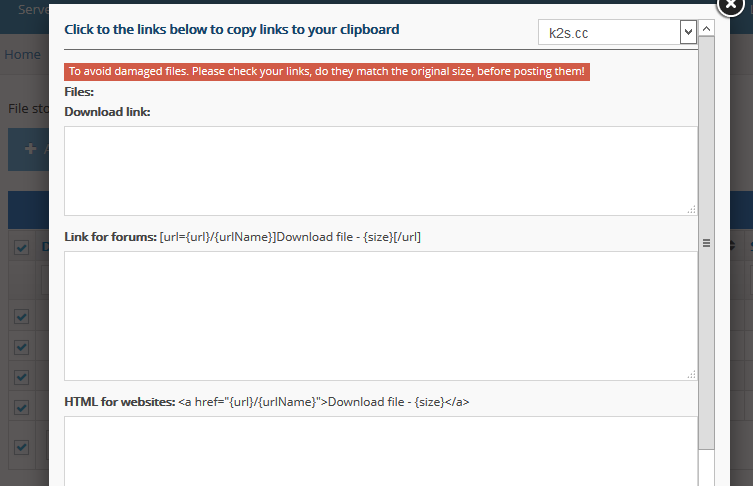
Task: Click the scrollbar up arrow in popup
Action: (x=706, y=29)
